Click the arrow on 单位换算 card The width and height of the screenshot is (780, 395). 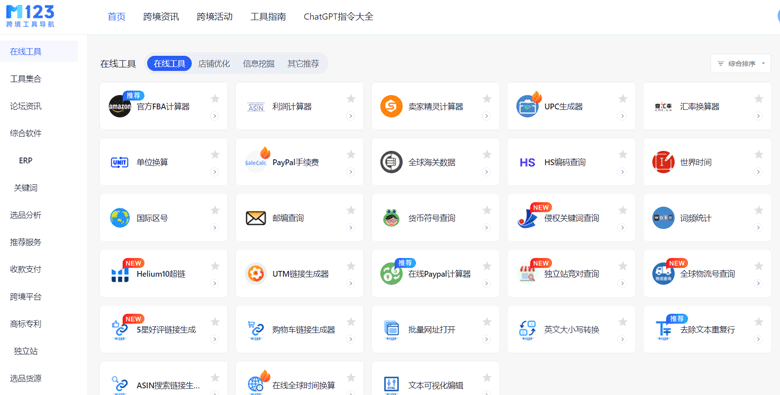[214, 172]
